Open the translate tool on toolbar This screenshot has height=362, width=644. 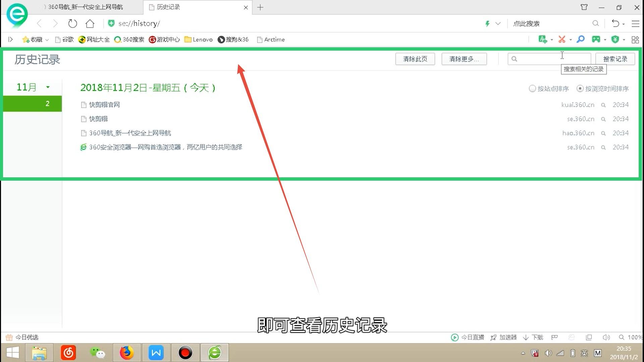pos(543,39)
